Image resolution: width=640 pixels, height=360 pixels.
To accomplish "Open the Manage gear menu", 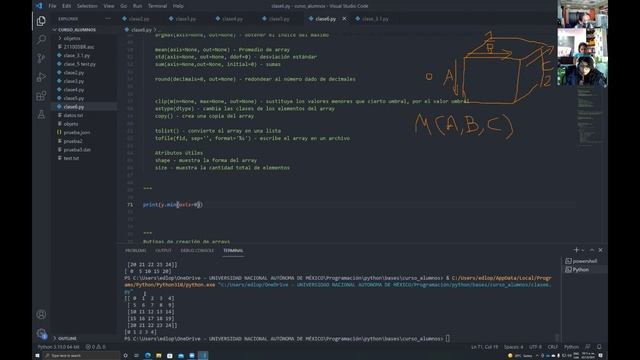I will click(41, 333).
